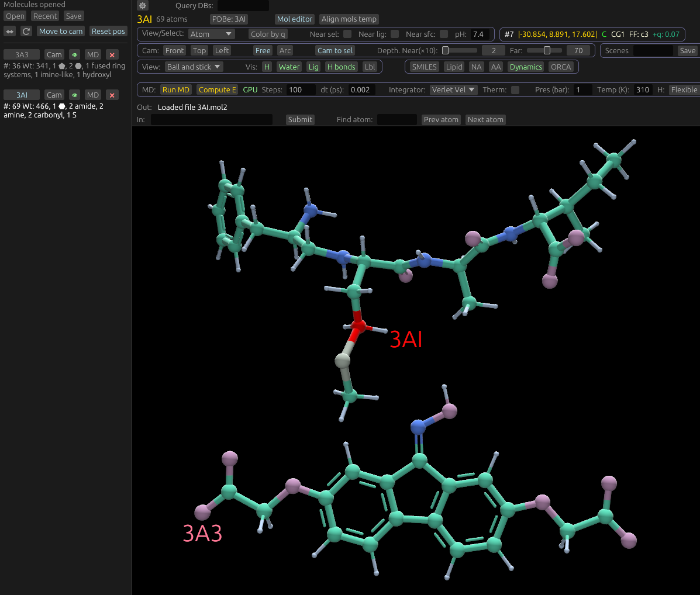Click the Find atom input field
The height and width of the screenshot is (595, 700).
coord(396,120)
